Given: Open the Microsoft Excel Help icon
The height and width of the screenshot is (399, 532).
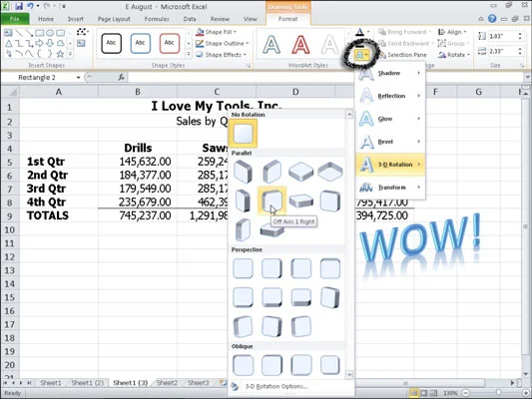Looking at the screenshot, I should click(492, 19).
